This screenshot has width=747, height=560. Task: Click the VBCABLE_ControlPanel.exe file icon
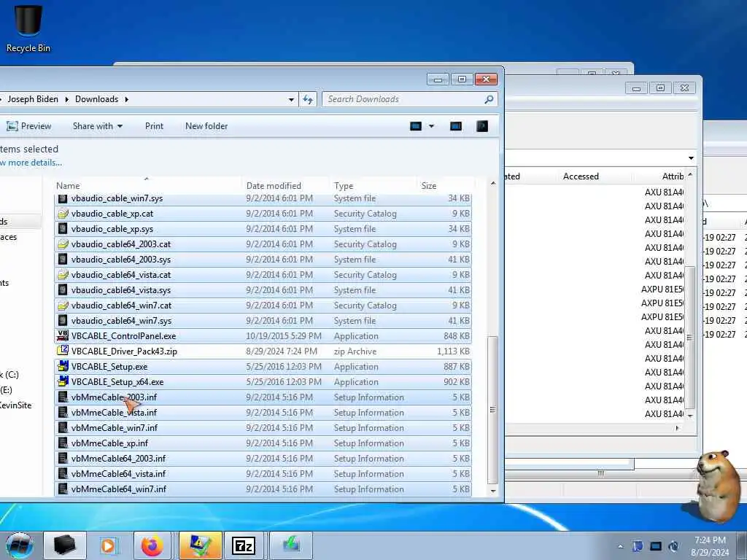[63, 335]
